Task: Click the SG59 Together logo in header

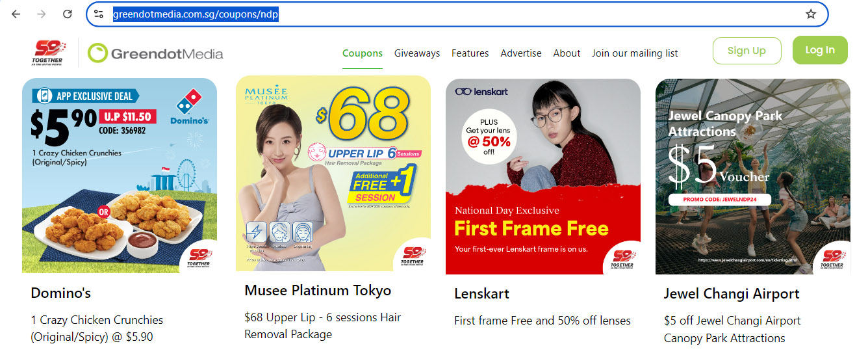Action: pos(50,53)
